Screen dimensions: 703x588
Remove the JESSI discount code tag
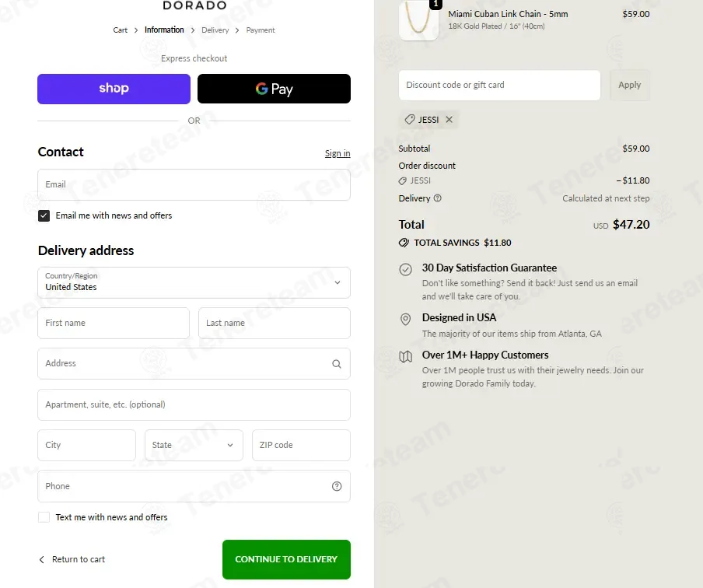pos(449,119)
